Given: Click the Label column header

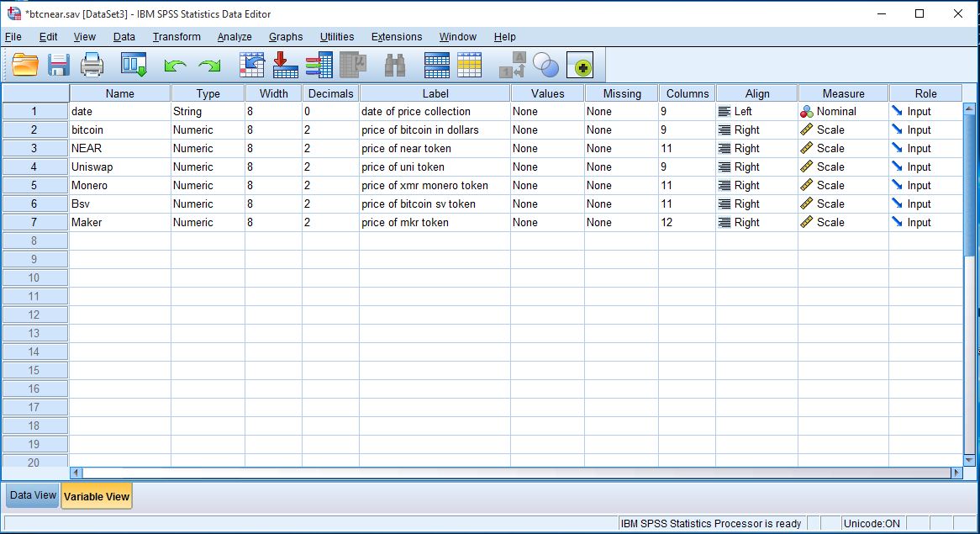Looking at the screenshot, I should point(435,93).
